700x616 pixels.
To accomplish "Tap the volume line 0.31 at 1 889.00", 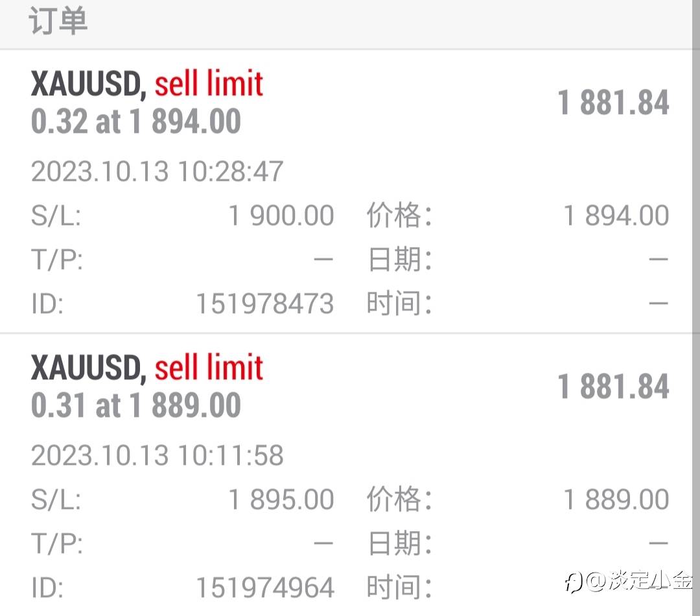I will tap(136, 406).
